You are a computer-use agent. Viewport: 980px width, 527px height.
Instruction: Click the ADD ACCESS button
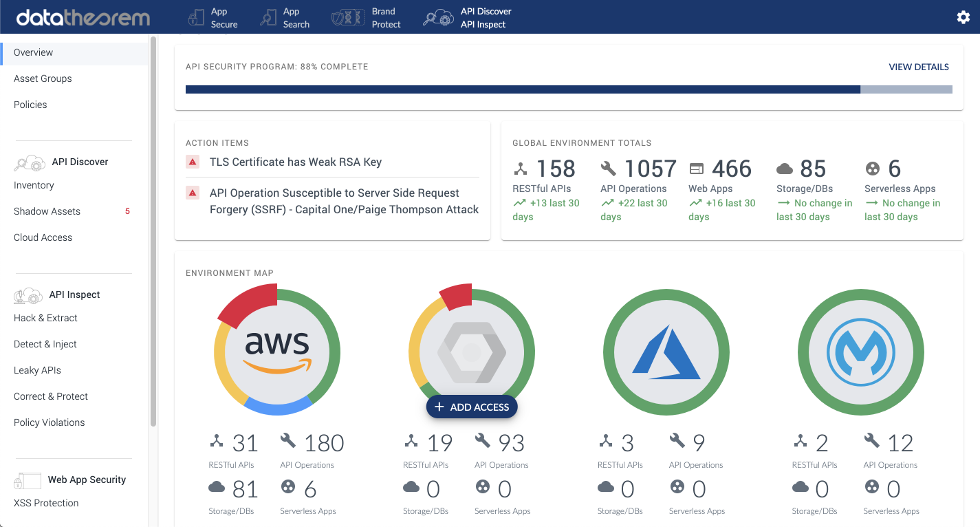472,407
